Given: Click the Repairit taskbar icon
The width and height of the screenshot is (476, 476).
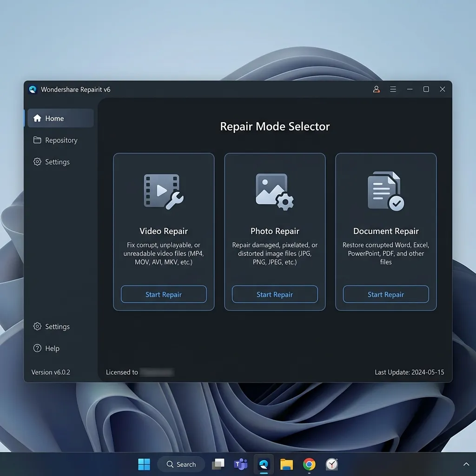Looking at the screenshot, I should 264,464.
